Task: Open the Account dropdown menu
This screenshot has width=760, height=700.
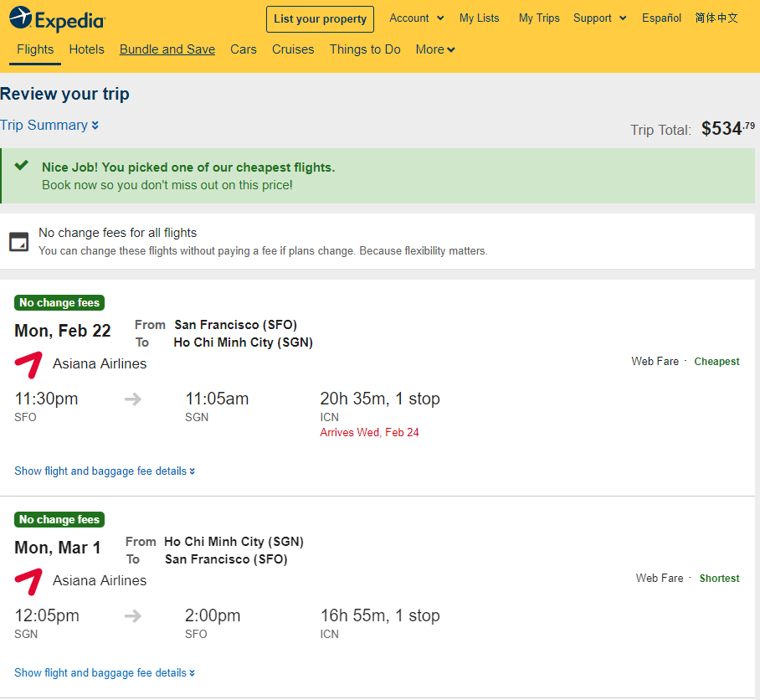Action: (x=417, y=18)
